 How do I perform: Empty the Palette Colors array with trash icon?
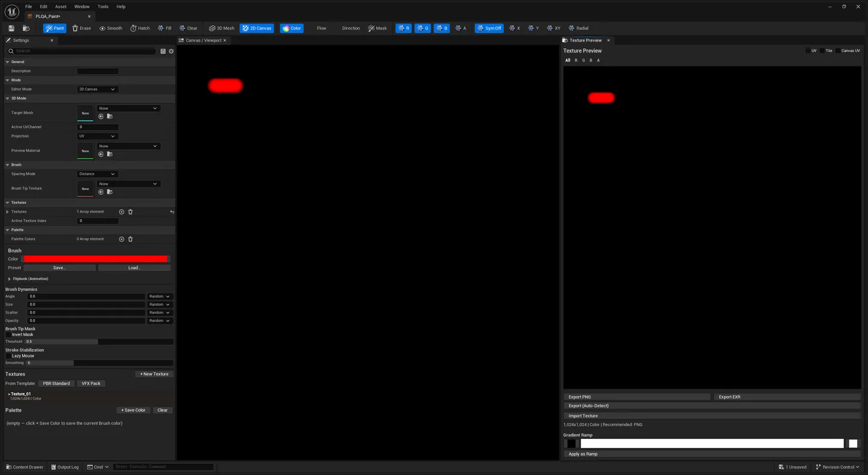130,239
